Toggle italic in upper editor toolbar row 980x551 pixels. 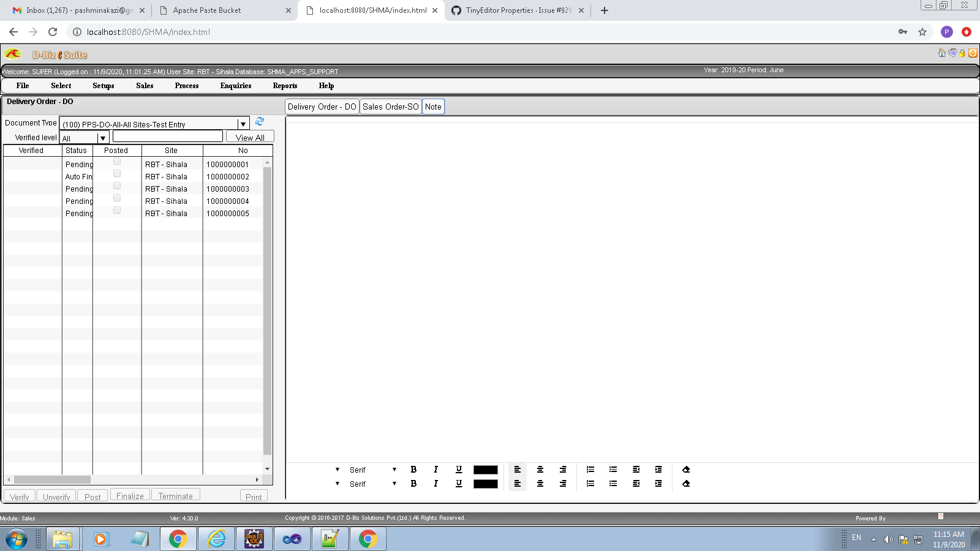(435, 470)
